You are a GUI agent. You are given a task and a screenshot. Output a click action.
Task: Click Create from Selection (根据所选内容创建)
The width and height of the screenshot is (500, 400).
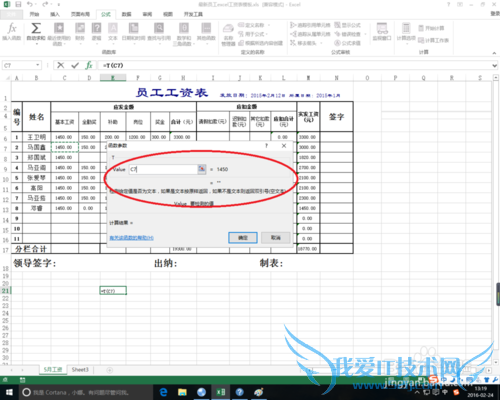(261, 43)
